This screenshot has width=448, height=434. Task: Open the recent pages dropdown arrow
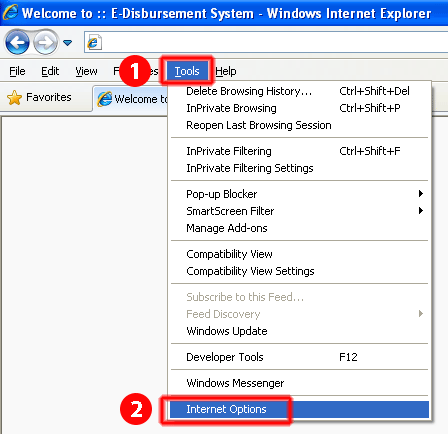[x=68, y=43]
